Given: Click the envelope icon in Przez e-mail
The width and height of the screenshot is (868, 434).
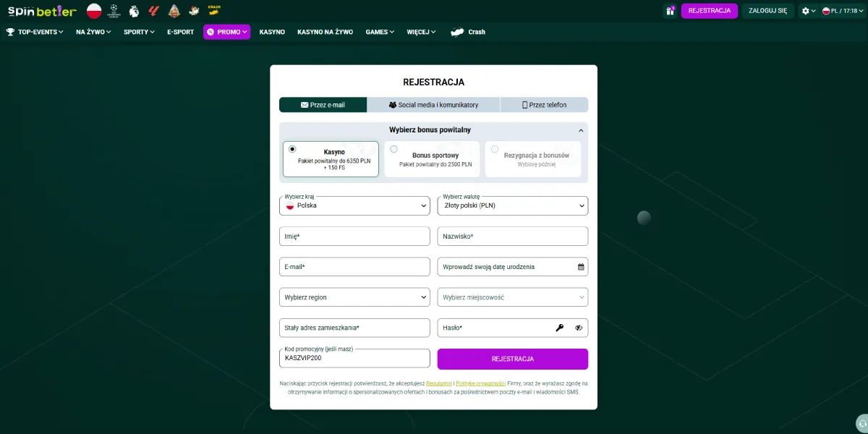Looking at the screenshot, I should [305, 105].
